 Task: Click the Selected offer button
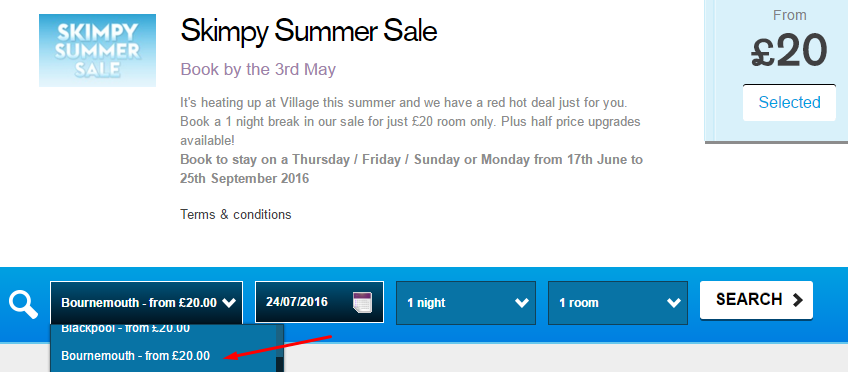(x=790, y=102)
